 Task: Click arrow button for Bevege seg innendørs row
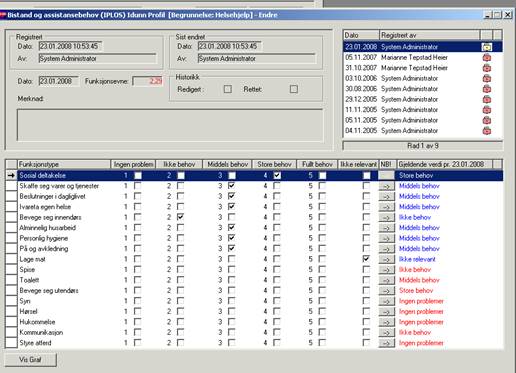pyautogui.click(x=387, y=217)
